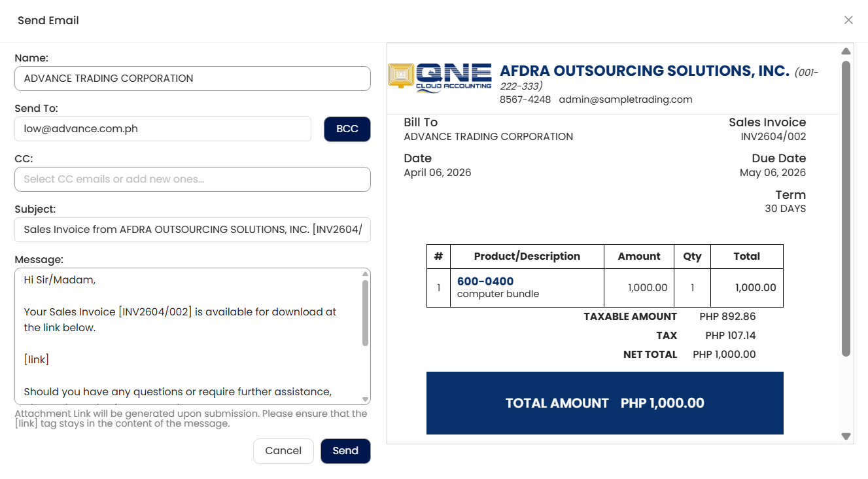The width and height of the screenshot is (868, 479).
Task: Click the [link] tag in message
Action: click(37, 360)
